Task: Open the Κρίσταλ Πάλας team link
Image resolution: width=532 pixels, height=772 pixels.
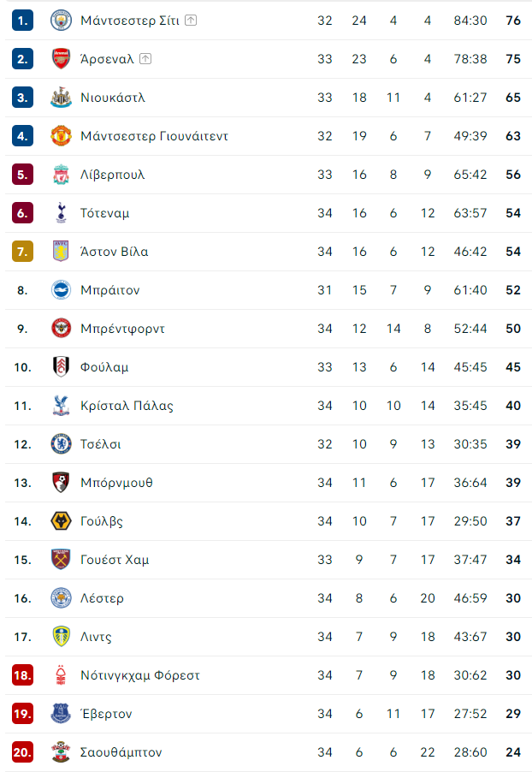Action: pyautogui.click(x=127, y=406)
